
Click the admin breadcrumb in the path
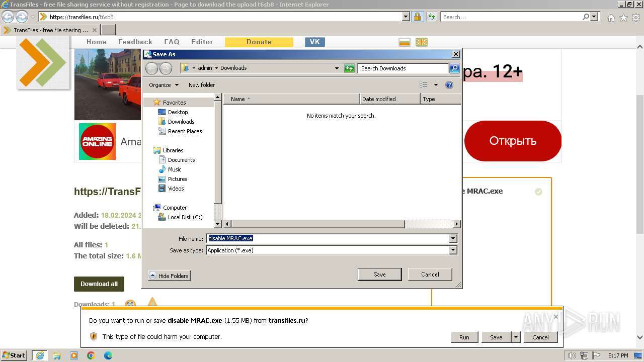[205, 68]
